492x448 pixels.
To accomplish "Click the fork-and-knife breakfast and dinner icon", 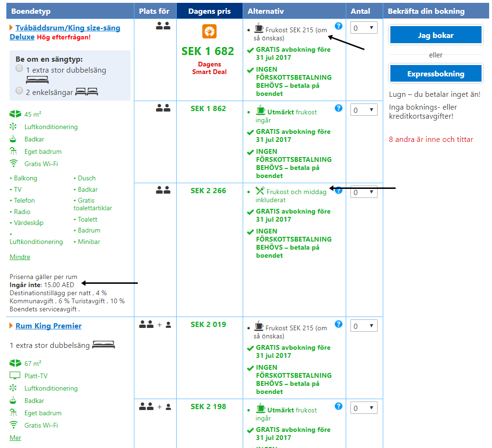I will [x=260, y=191].
